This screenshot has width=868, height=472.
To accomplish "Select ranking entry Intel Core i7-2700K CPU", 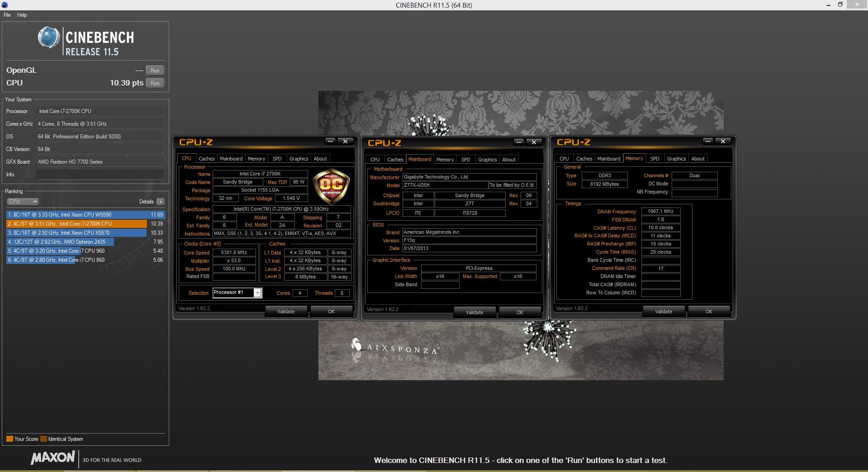I will point(85,224).
